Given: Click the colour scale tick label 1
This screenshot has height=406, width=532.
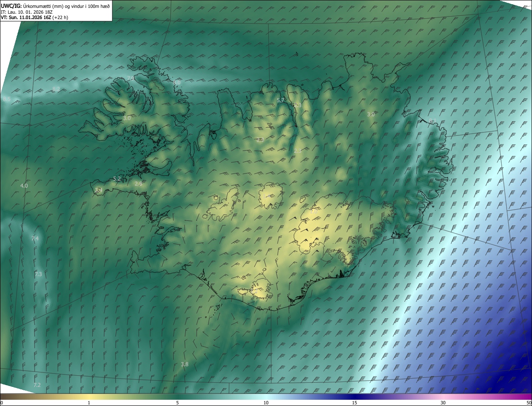Looking at the screenshot, I should [89, 403].
